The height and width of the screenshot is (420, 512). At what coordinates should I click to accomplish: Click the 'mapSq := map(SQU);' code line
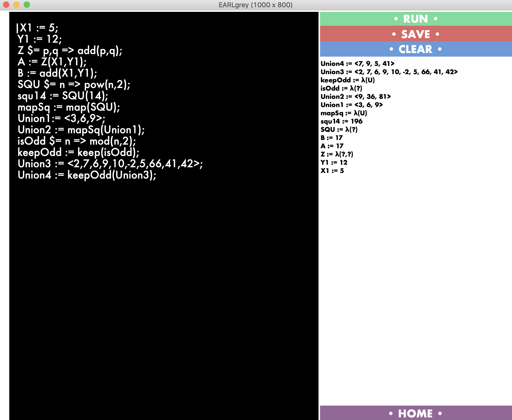(x=69, y=107)
